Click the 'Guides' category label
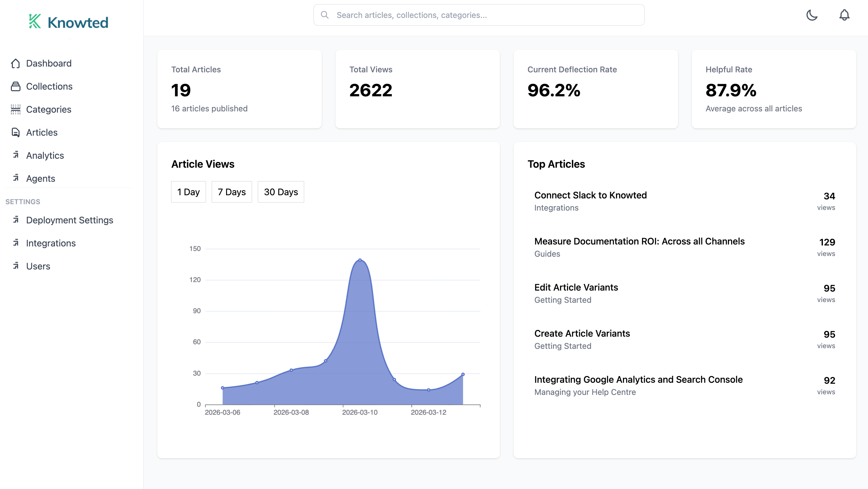This screenshot has height=489, width=868. (x=547, y=254)
